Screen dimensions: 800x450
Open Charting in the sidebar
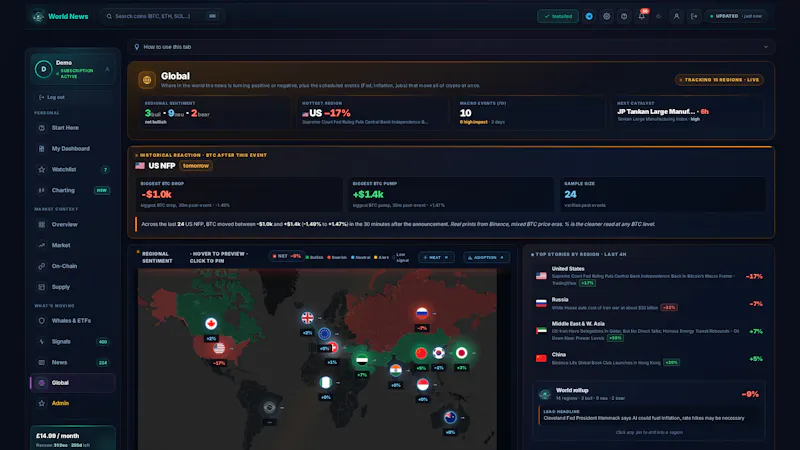pos(72,190)
